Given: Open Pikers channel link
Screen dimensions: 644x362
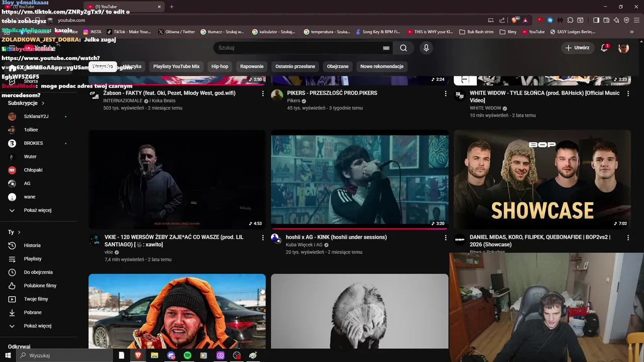Looking at the screenshot, I should coord(293,101).
